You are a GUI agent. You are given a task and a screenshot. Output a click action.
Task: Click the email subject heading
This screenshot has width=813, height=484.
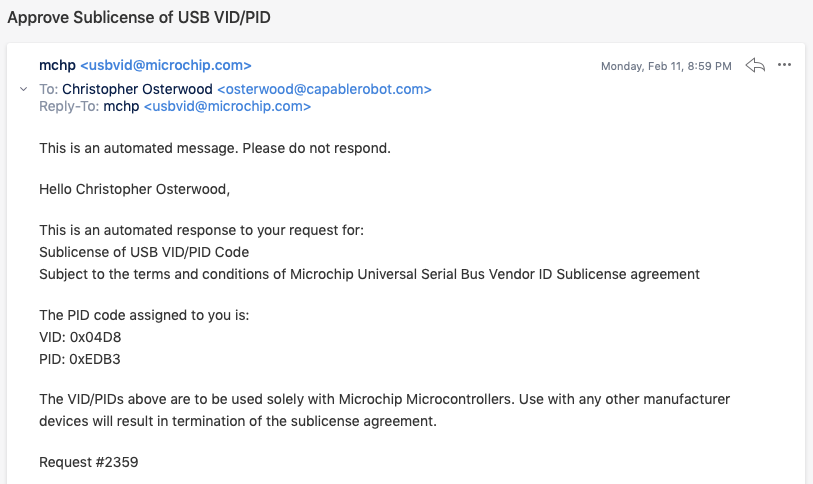139,17
